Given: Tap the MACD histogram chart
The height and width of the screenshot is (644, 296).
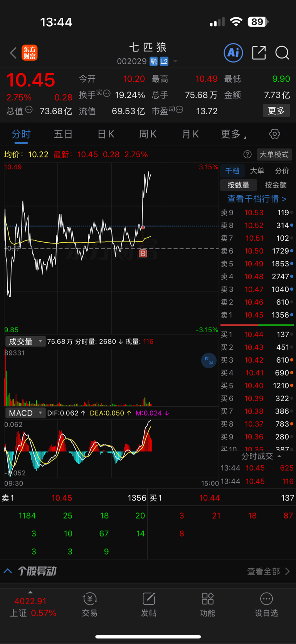Looking at the screenshot, I should [111, 450].
